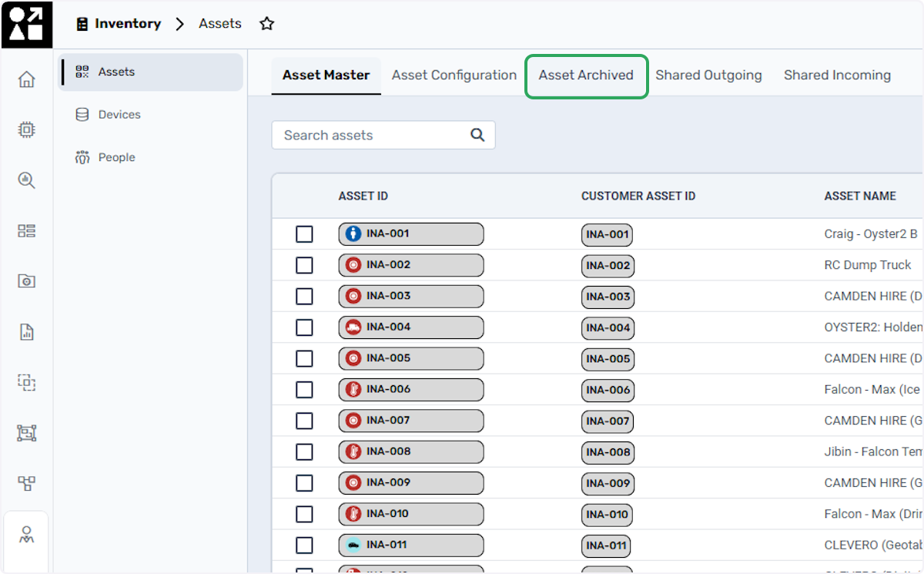Click the blue info icon of INA-001
This screenshot has width=924, height=574.
pyautogui.click(x=353, y=233)
